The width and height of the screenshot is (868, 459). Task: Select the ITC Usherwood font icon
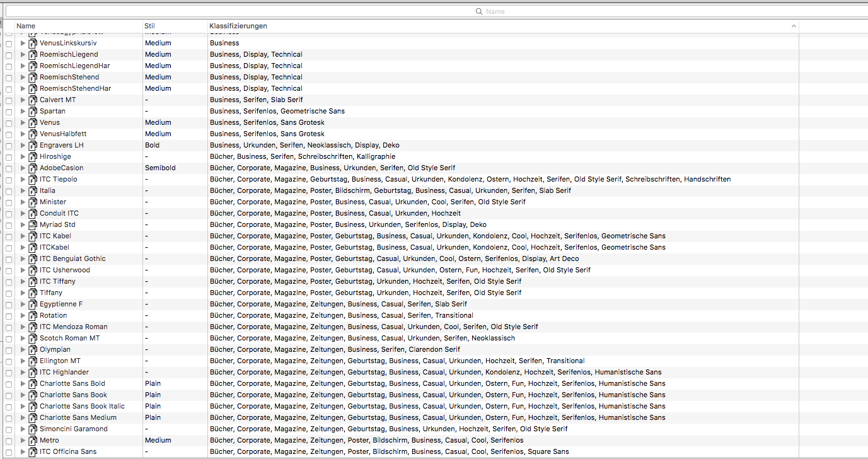point(33,270)
